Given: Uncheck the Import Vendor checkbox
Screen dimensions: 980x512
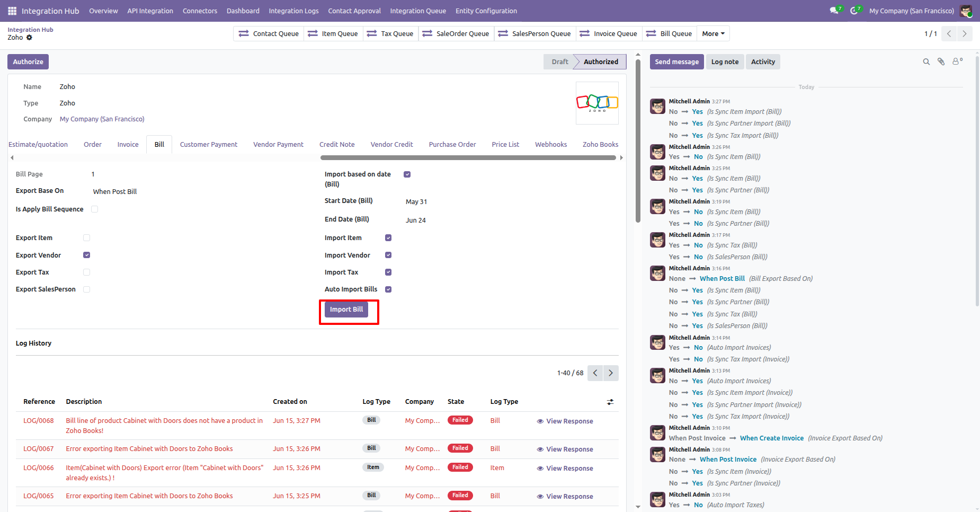Looking at the screenshot, I should [x=388, y=255].
